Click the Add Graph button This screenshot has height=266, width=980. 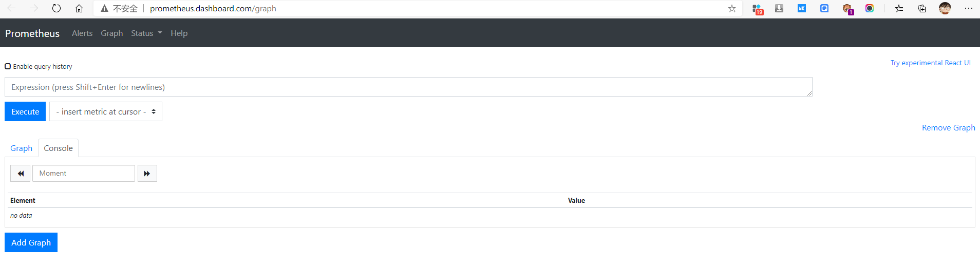31,242
